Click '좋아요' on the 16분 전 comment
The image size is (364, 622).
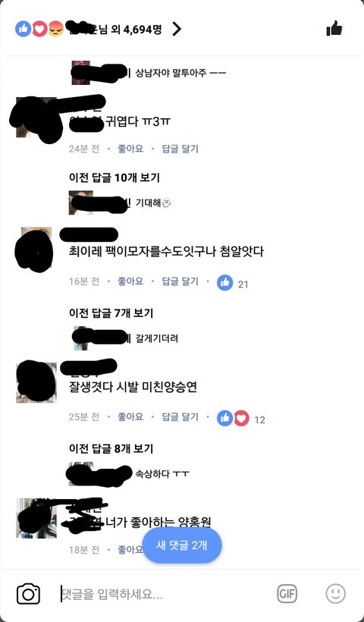click(x=130, y=281)
